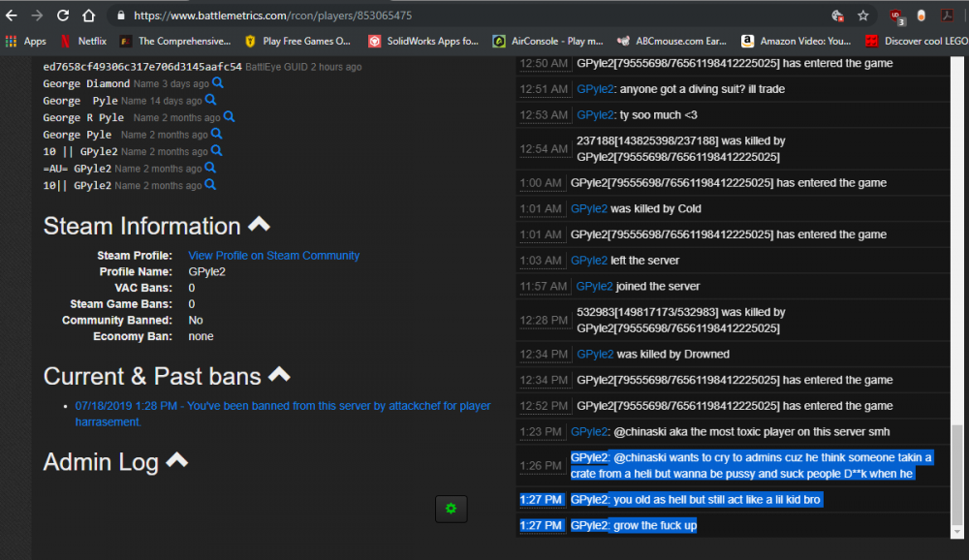Click search icon beside =AU= GPyle2
This screenshot has height=560, width=969.
[x=210, y=169]
